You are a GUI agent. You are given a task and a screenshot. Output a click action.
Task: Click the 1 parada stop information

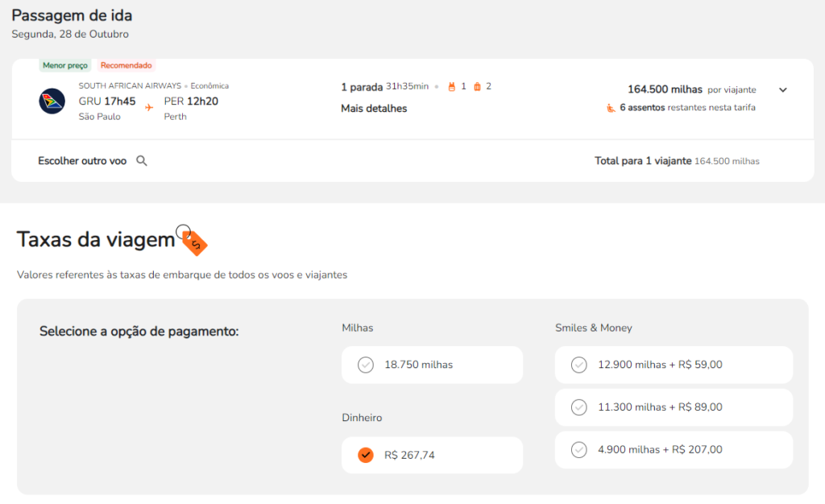362,86
